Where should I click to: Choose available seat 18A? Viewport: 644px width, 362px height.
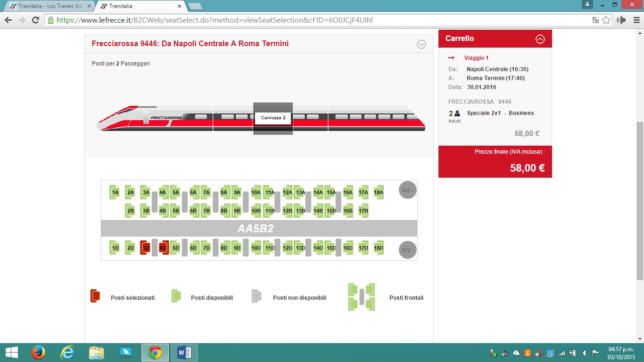378,192
